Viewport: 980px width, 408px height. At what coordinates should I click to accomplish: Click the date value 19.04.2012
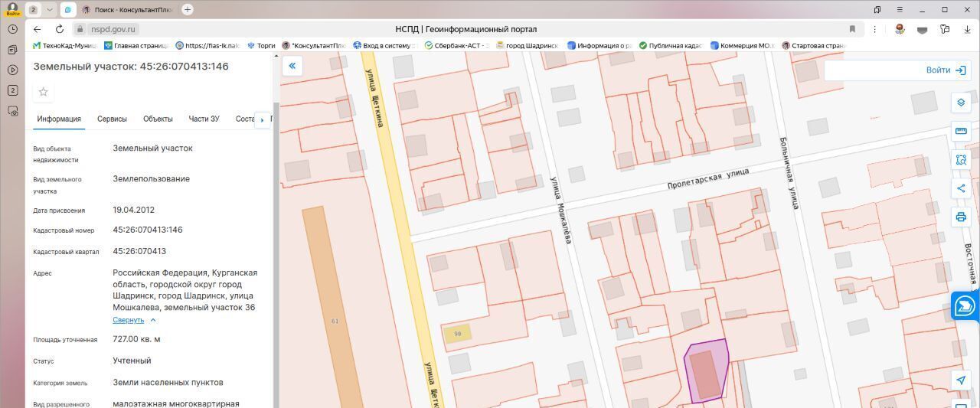pos(133,210)
